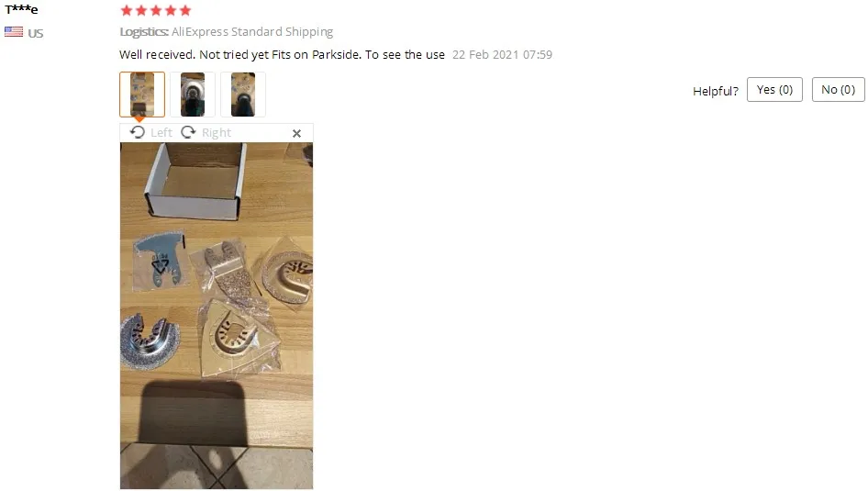868x491 pixels.
Task: Click the five-star rating row
Action: [156, 10]
